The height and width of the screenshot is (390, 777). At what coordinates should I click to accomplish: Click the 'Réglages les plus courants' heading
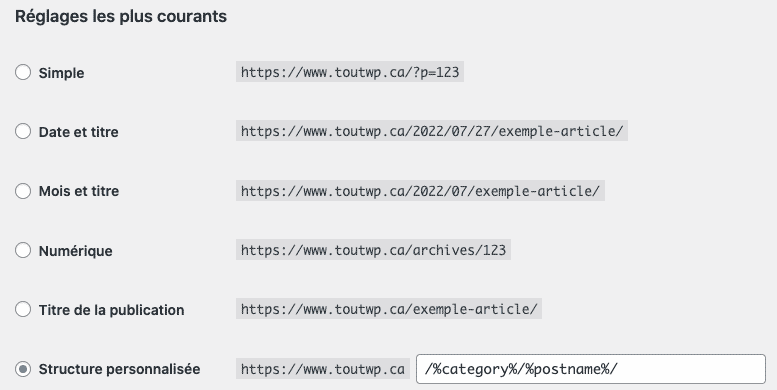coord(121,16)
